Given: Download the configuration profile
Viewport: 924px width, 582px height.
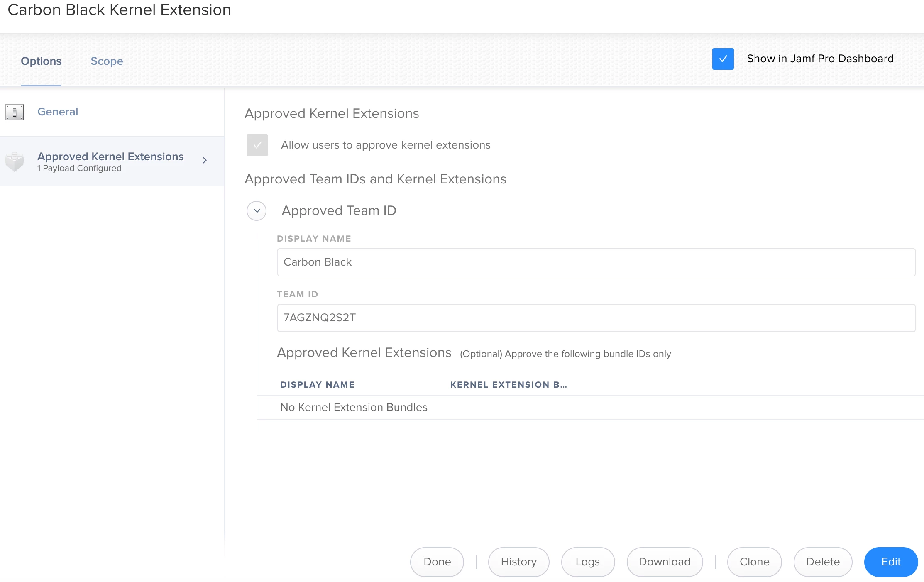Looking at the screenshot, I should 664,562.
